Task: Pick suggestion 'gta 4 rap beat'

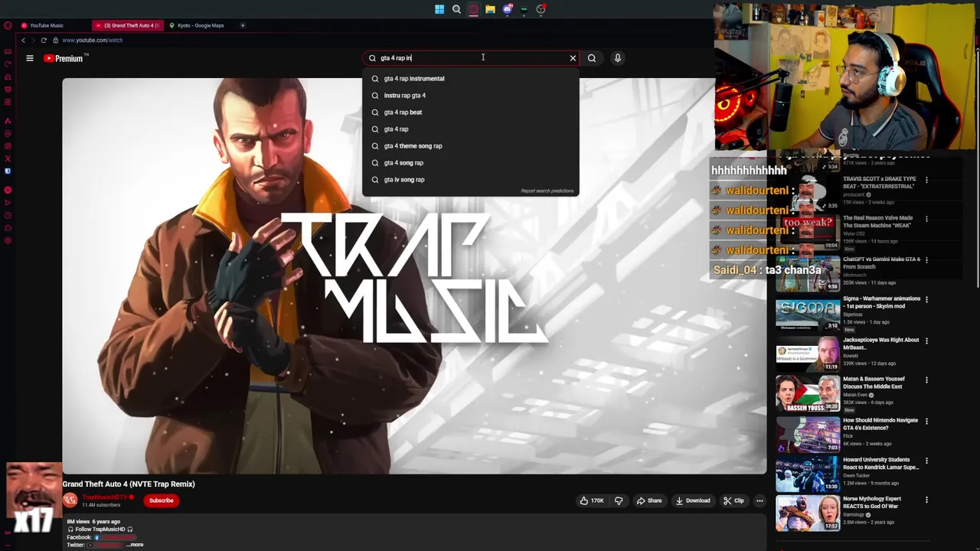Action: tap(471, 112)
